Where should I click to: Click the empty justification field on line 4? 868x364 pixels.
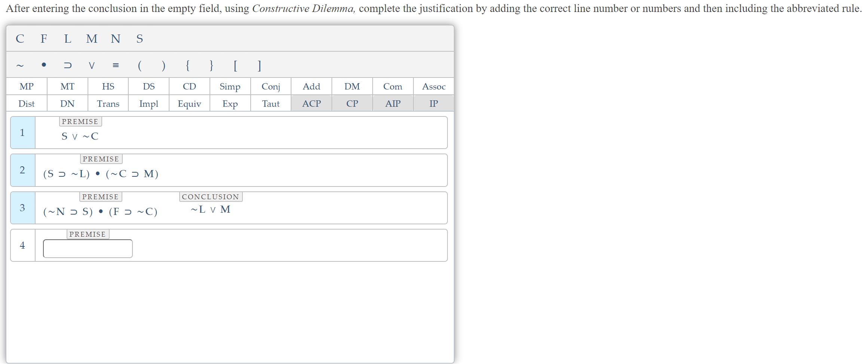(88, 248)
